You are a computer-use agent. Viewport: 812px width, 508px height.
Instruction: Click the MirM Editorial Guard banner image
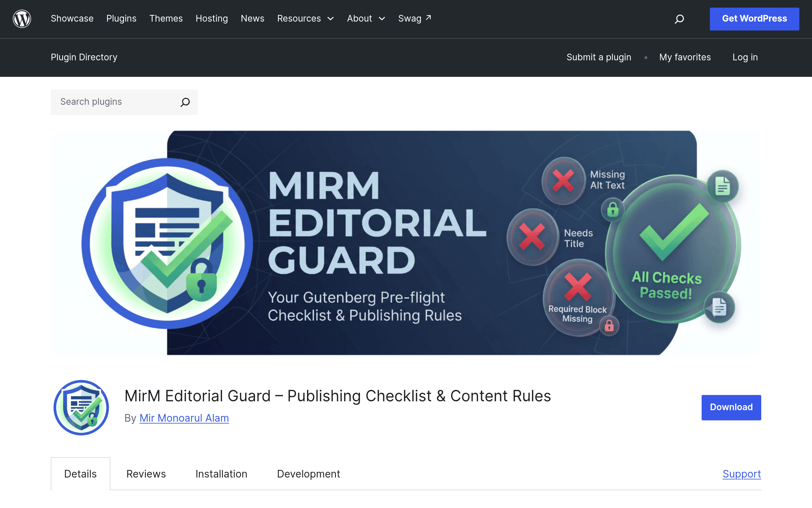(406, 243)
